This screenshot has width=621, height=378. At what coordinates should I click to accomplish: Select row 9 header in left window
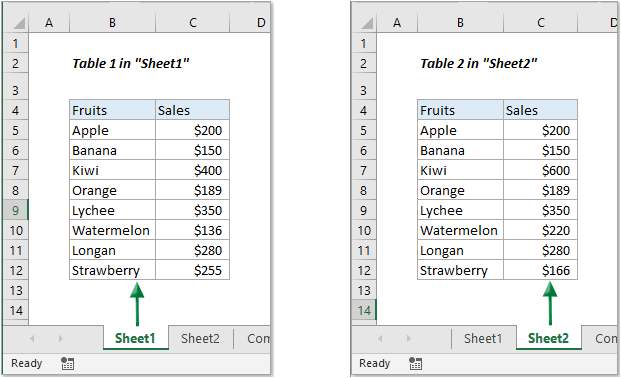coord(16,210)
